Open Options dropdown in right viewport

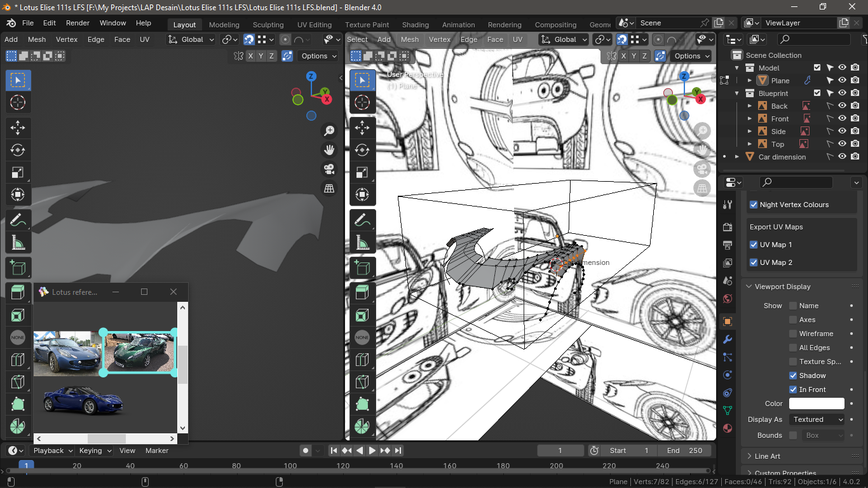pos(691,56)
